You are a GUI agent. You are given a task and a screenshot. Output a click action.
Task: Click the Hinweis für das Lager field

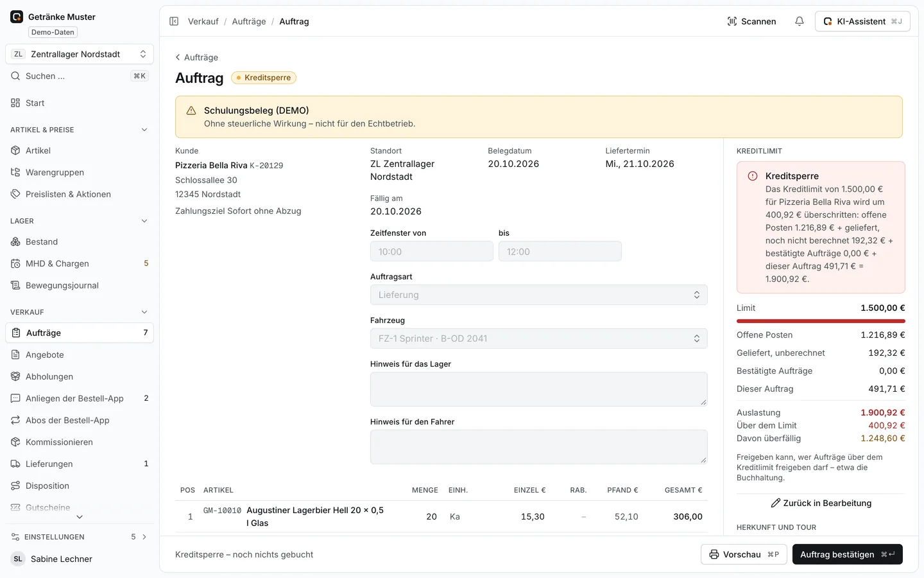tap(538, 389)
